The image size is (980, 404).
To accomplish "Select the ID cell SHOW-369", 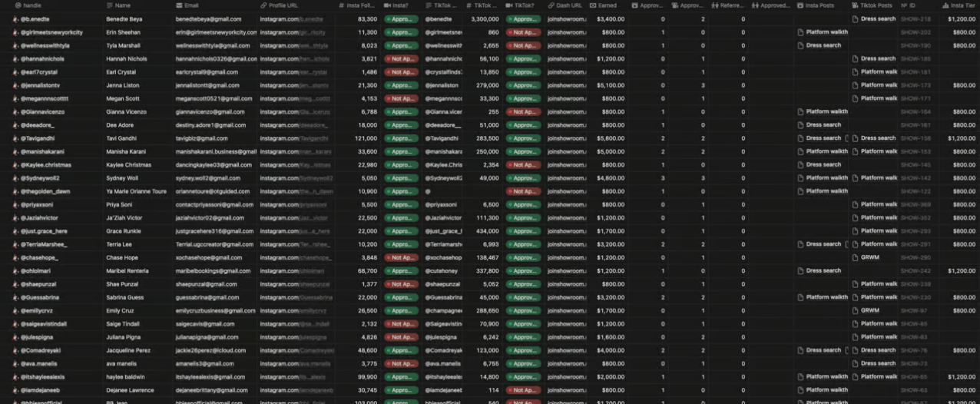I will [x=915, y=204].
